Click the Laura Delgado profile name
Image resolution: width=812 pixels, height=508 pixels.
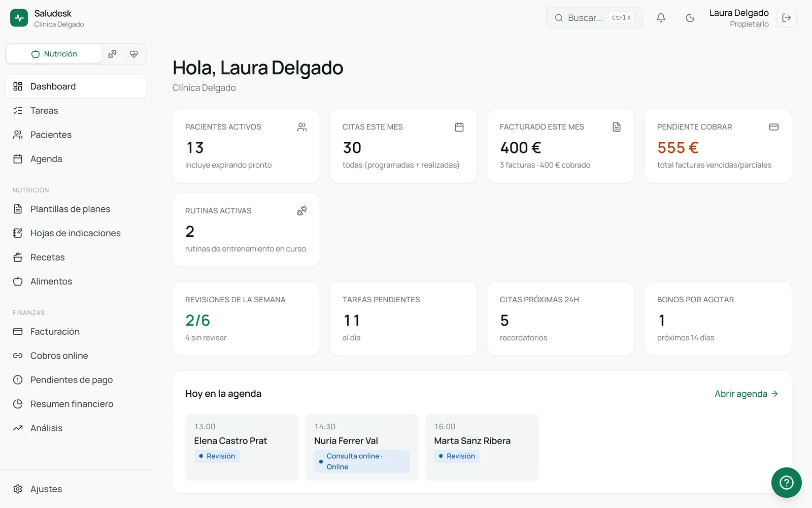coord(739,13)
